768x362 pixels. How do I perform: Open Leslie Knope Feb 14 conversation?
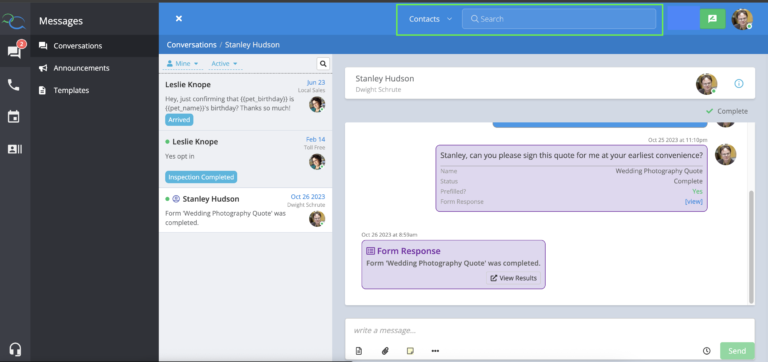click(245, 159)
